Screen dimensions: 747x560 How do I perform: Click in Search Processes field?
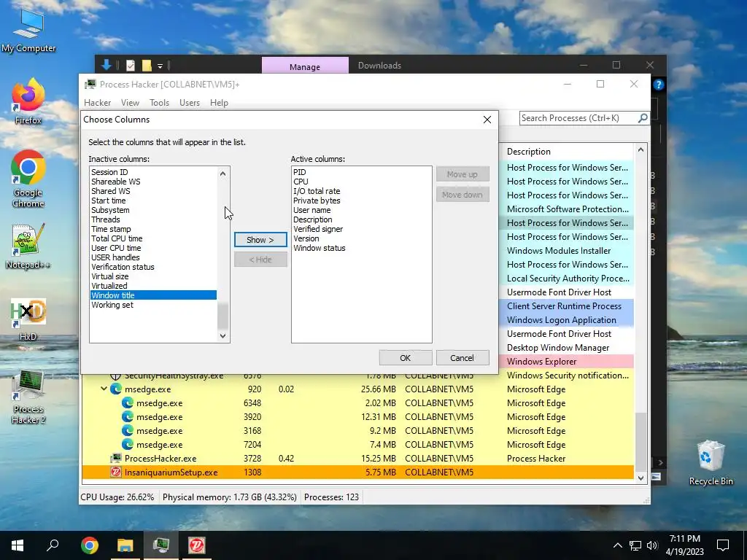[578, 117]
